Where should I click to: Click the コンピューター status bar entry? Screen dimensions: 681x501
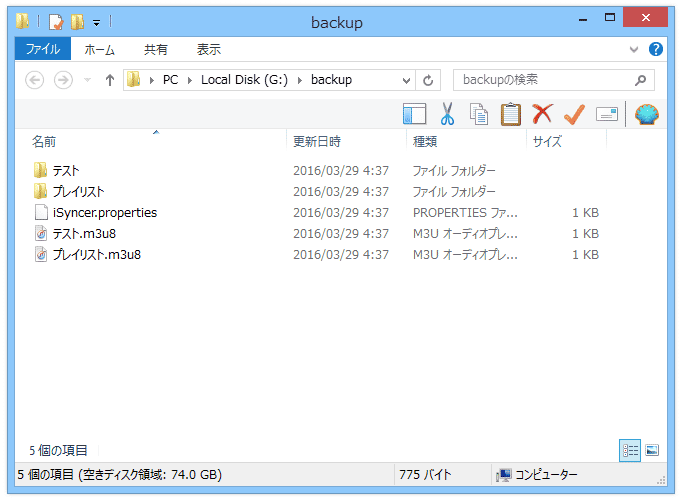pos(537,475)
